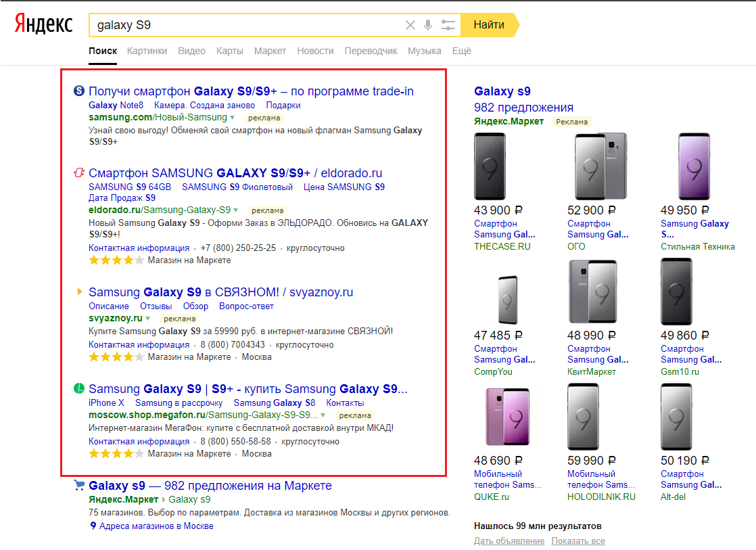Screen dimensions: 756x550
Task: Open the Вопрос-ответ sitelink
Action: point(246,306)
